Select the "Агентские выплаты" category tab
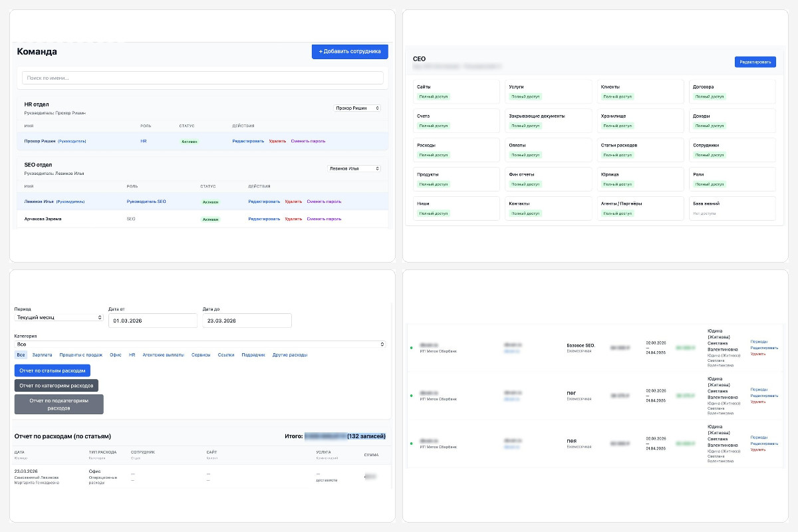 tap(163, 355)
